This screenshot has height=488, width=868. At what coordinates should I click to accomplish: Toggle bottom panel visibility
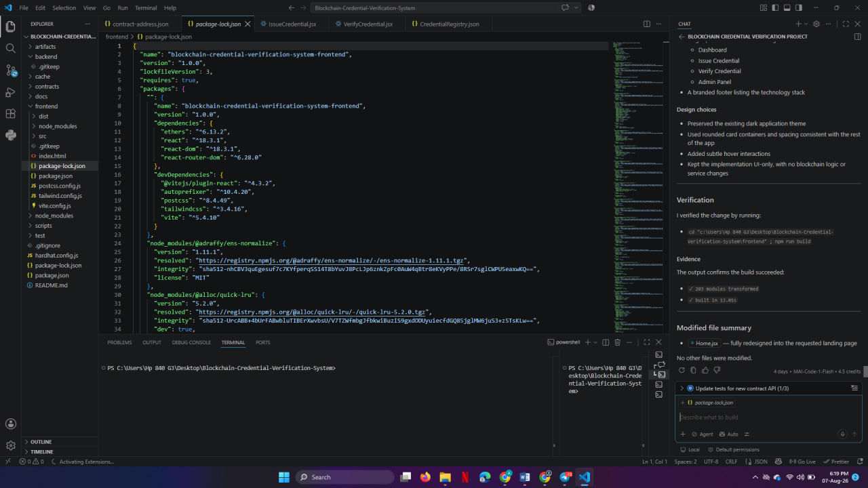click(787, 7)
